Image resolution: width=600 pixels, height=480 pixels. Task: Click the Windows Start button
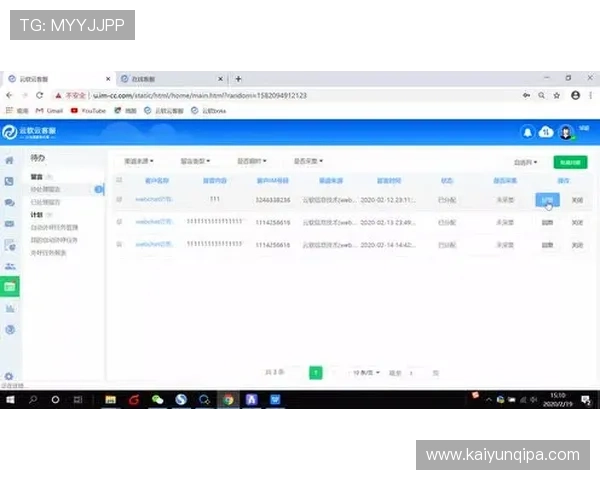point(10,400)
